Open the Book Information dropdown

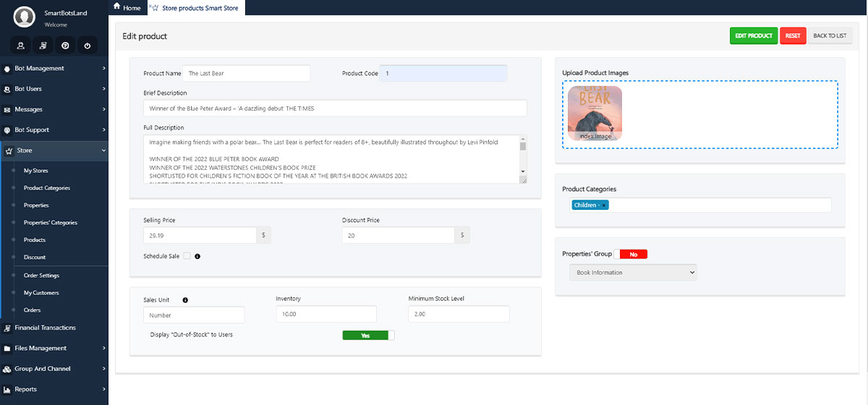[x=633, y=273]
